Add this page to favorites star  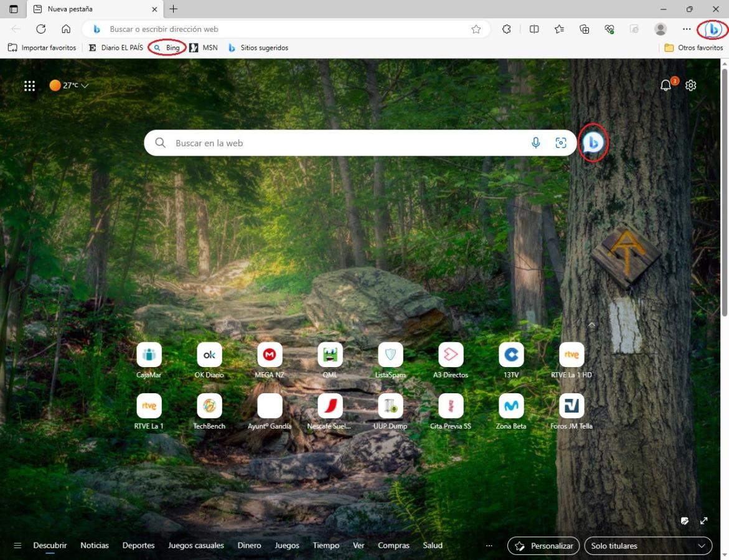click(x=476, y=29)
